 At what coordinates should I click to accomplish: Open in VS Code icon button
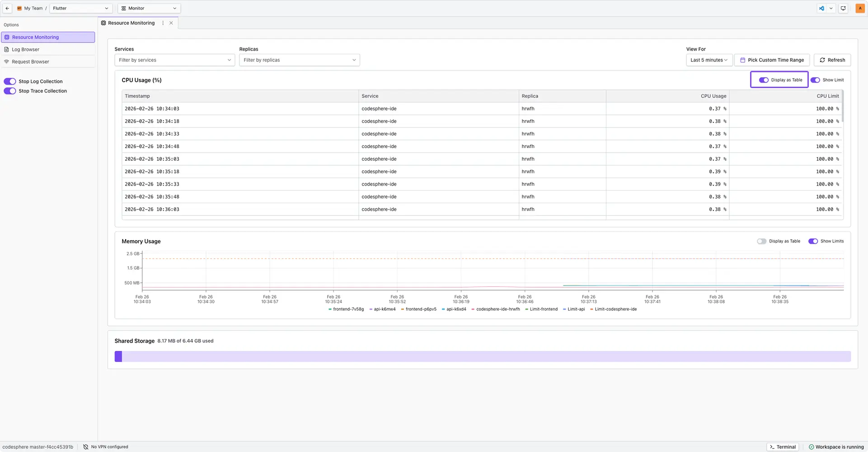pos(821,8)
